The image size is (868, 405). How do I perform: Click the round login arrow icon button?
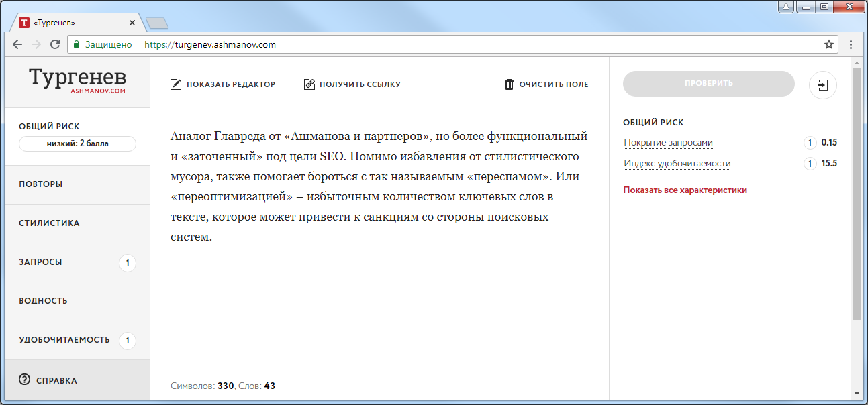point(823,85)
